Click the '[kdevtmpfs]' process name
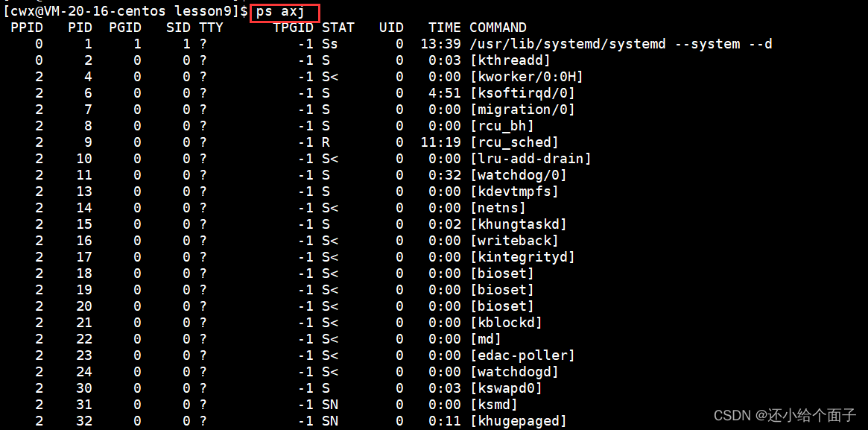868x430 pixels. 514,192
